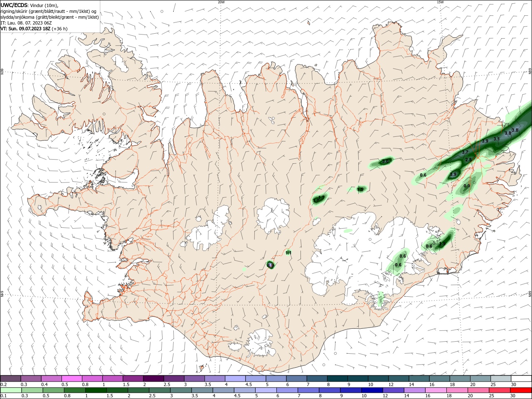Click the 3.7 precipitation value in the rain band
This screenshot has width=532, height=399.
[465, 153]
